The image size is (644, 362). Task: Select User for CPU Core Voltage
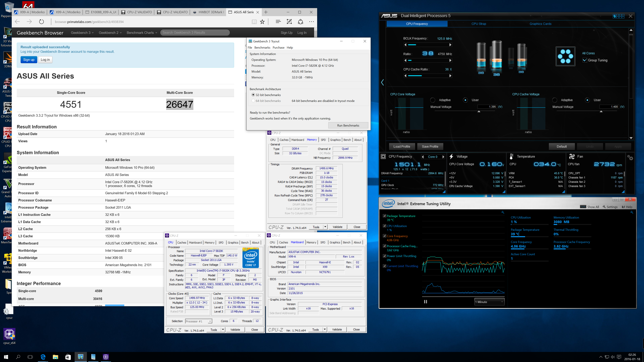point(465,100)
